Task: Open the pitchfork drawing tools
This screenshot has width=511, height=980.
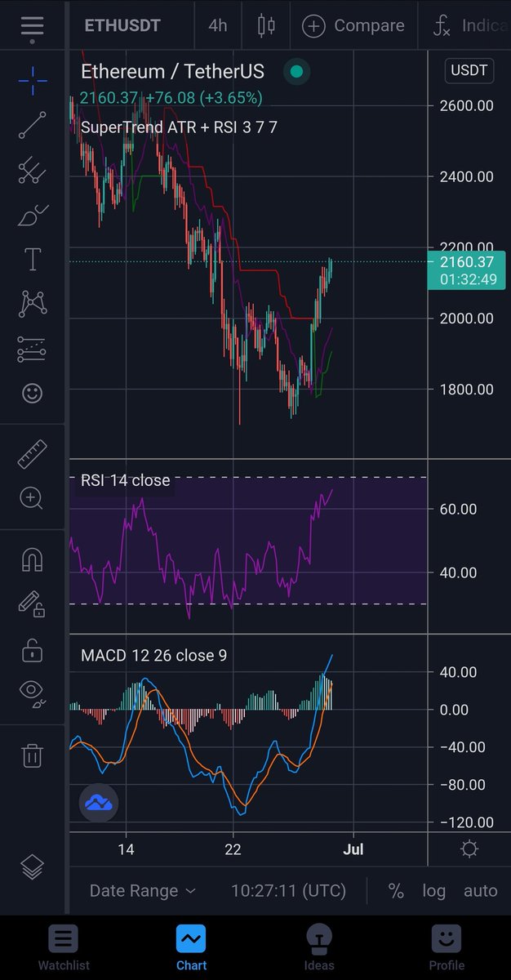Action: [x=32, y=171]
